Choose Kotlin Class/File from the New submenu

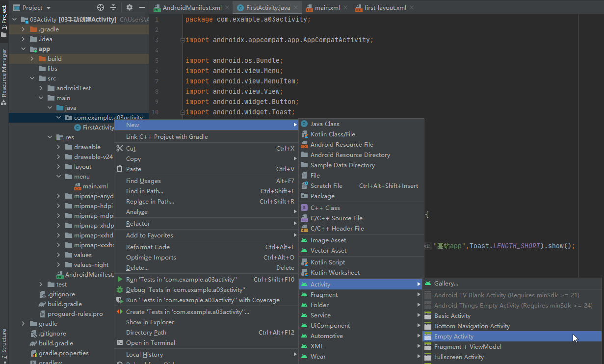point(361,134)
